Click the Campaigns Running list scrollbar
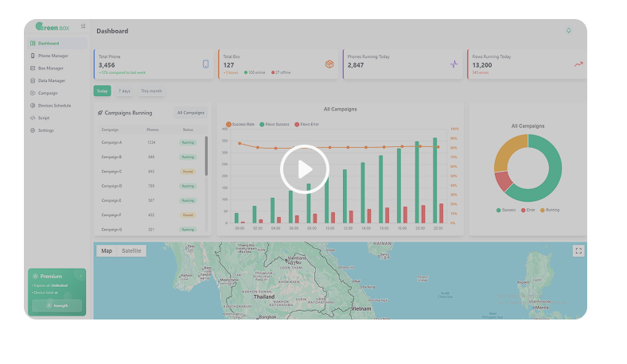 click(207, 155)
